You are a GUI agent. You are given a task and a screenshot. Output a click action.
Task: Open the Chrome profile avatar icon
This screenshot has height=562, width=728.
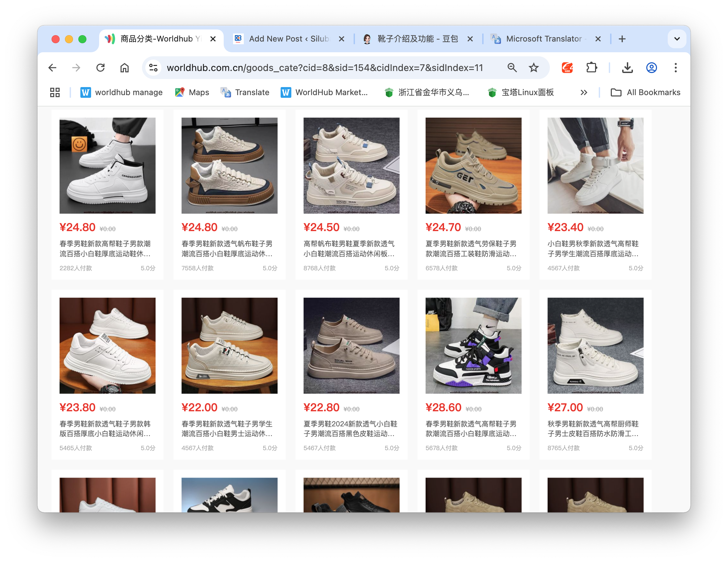coord(651,68)
